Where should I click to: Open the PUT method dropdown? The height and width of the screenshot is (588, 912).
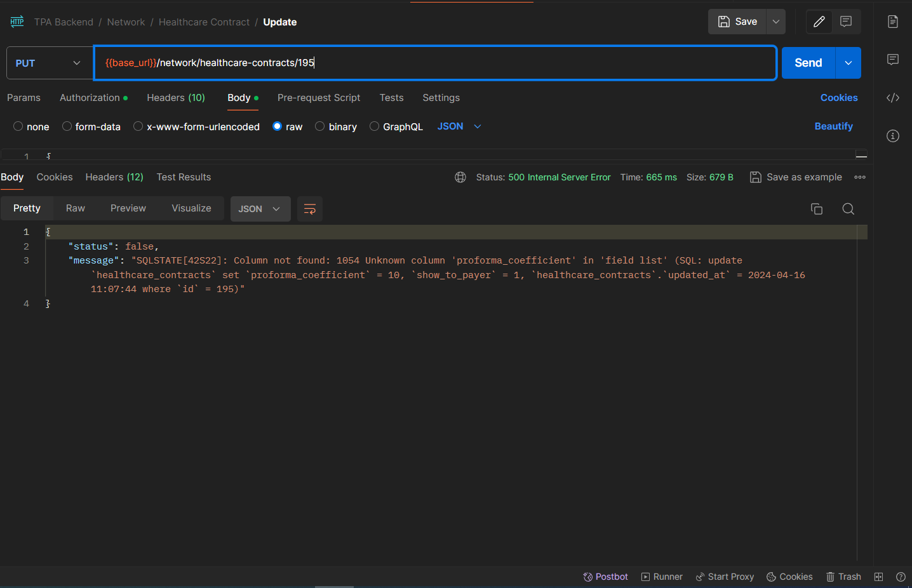tap(50, 63)
